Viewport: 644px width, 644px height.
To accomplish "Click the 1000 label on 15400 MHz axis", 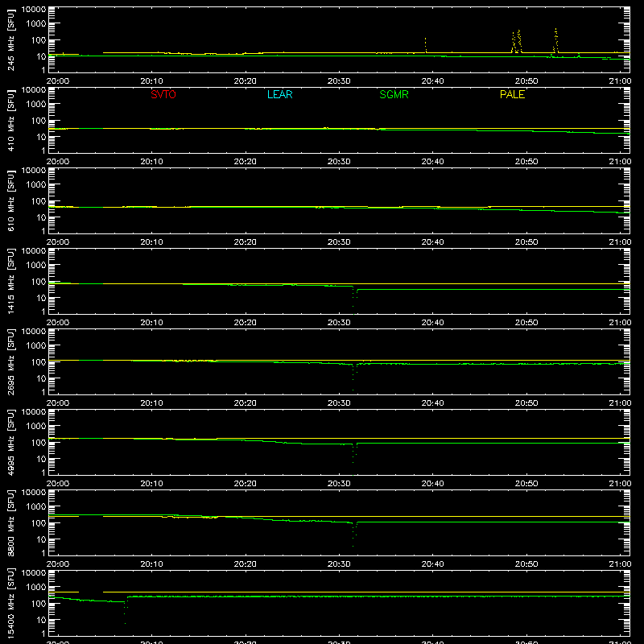I will 36,588.
